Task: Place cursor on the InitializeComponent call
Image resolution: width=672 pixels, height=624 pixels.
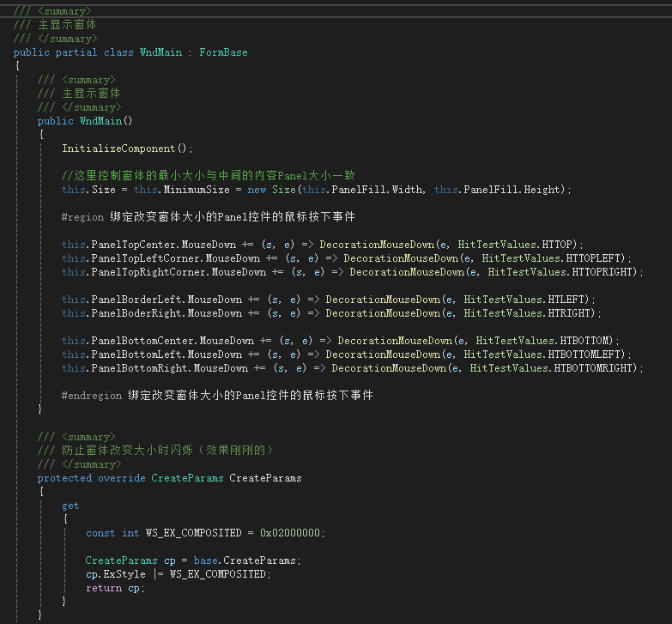Action: pos(118,148)
